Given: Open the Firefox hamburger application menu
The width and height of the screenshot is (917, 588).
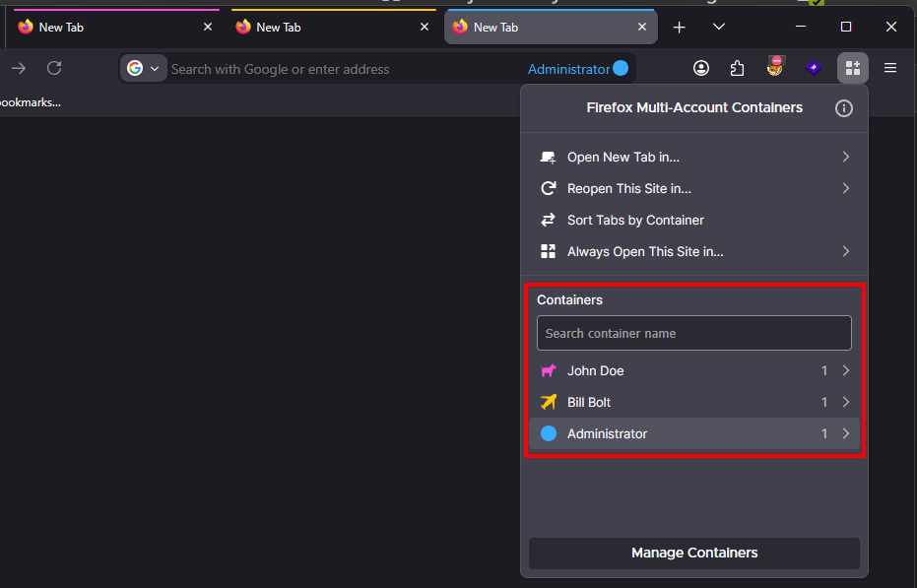Looking at the screenshot, I should coord(890,69).
